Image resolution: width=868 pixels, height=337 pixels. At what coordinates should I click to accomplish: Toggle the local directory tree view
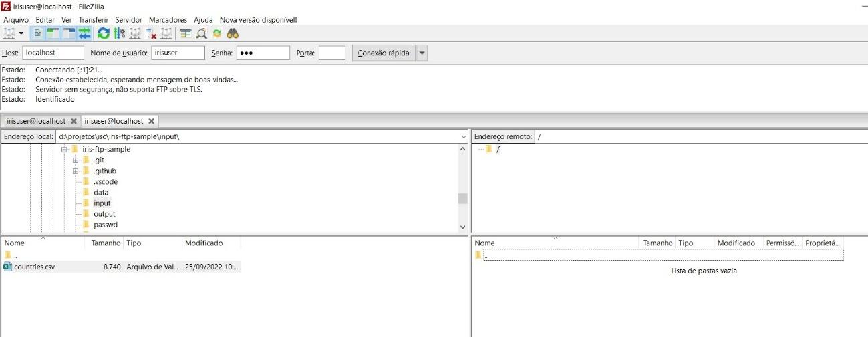click(53, 33)
